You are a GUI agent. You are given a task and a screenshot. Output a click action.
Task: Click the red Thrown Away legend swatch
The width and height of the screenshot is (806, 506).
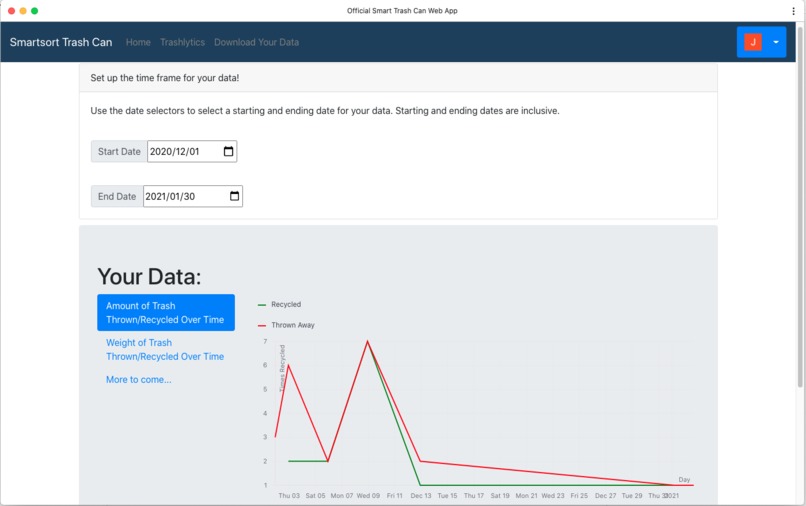(x=262, y=326)
